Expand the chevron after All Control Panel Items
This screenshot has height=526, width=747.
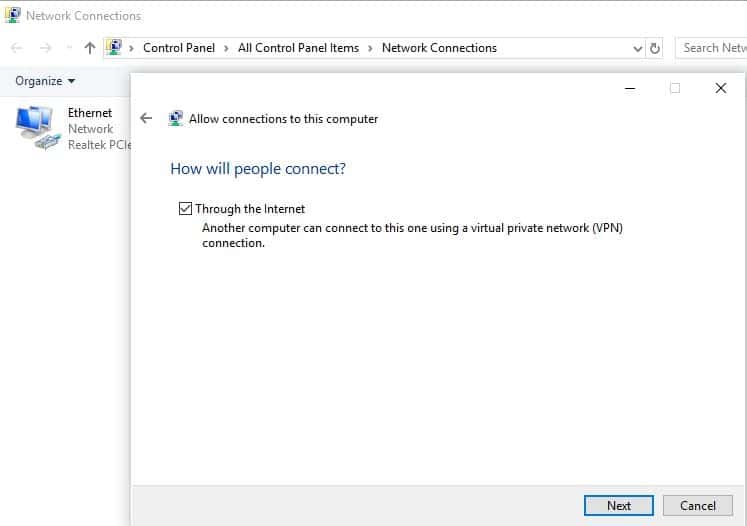click(370, 48)
